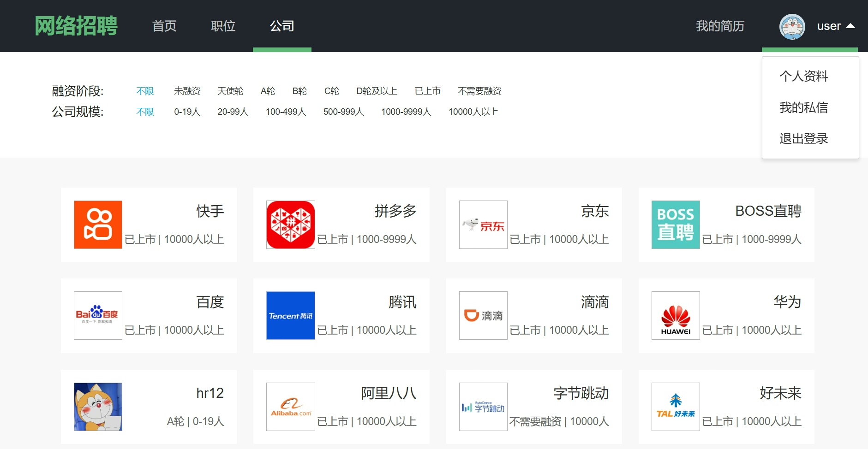This screenshot has width=868, height=449.
Task: Open the 华为 company name link
Action: (x=787, y=302)
